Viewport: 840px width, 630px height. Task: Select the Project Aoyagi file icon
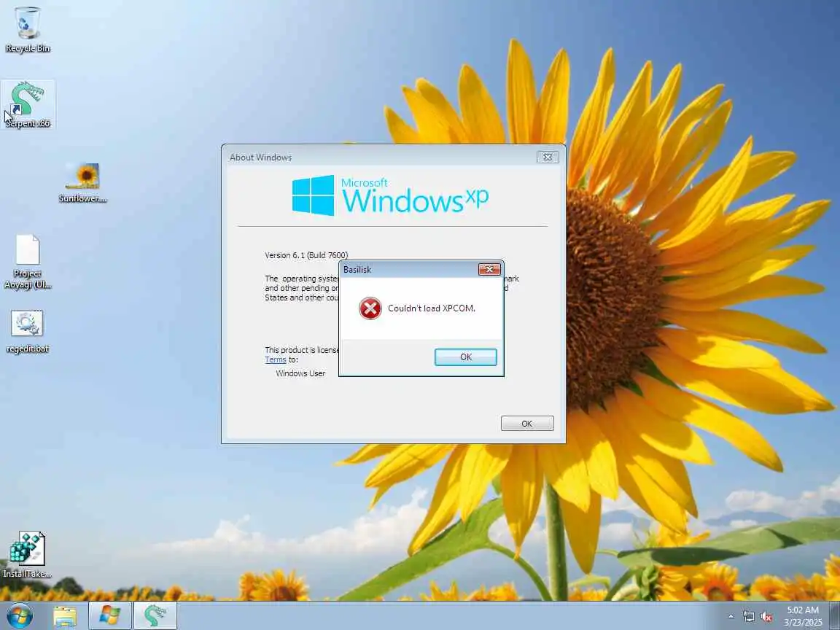click(27, 262)
